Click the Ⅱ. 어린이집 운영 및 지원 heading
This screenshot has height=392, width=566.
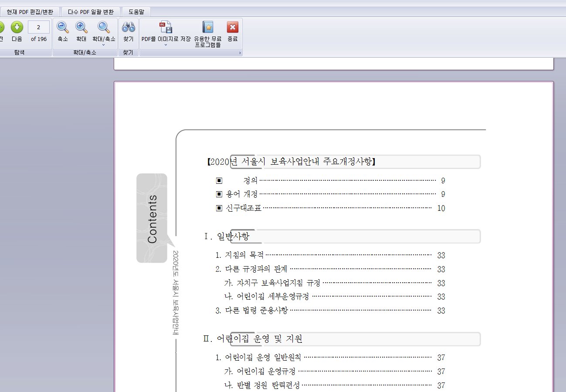pyautogui.click(x=253, y=339)
